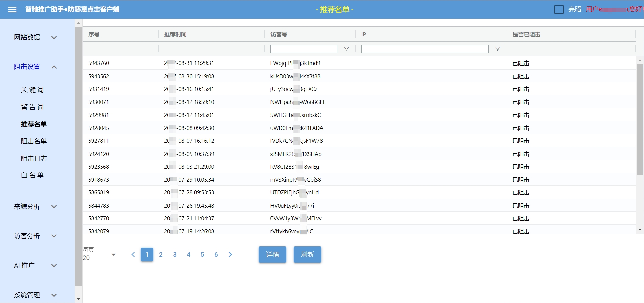Click table scrollbar up arrow

pyautogui.click(x=640, y=60)
